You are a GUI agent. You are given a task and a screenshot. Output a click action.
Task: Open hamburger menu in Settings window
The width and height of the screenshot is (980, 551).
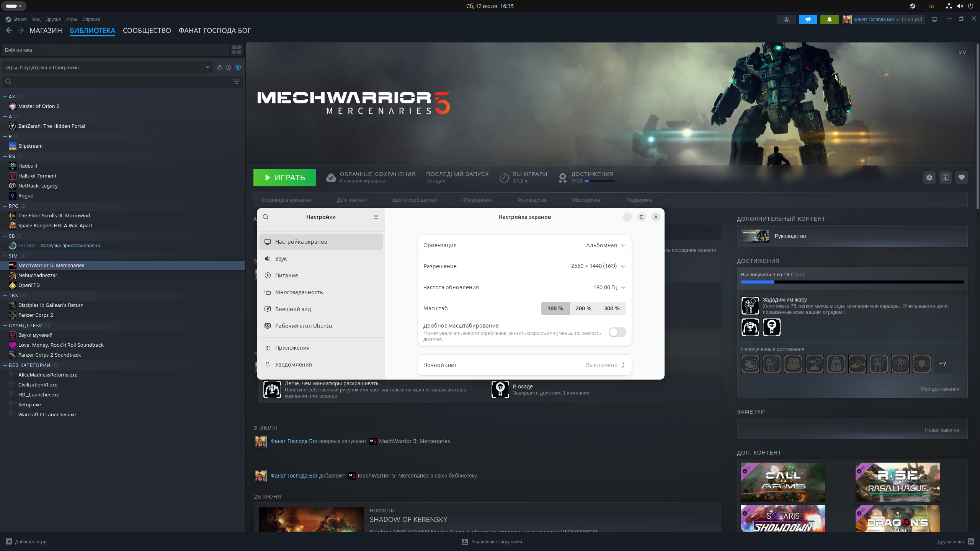point(376,217)
